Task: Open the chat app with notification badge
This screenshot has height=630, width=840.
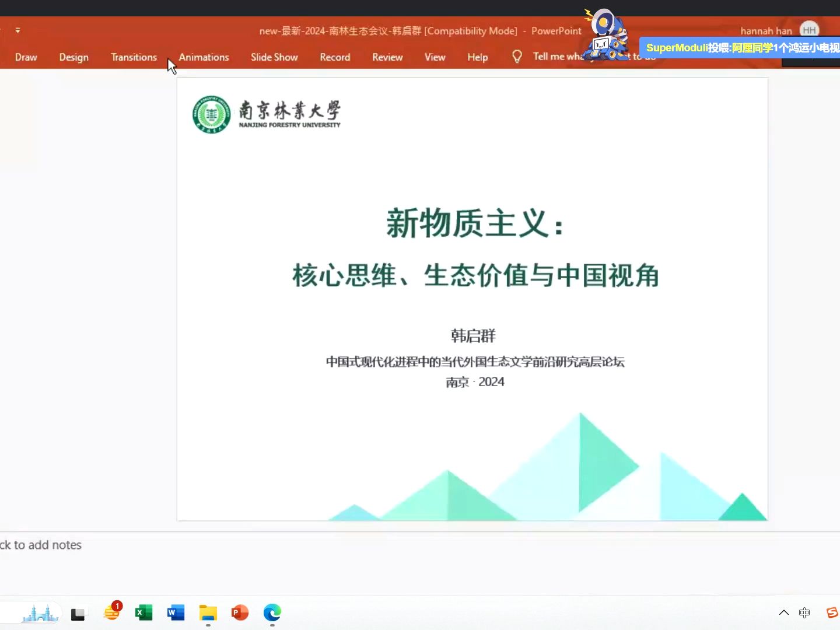Action: click(112, 613)
